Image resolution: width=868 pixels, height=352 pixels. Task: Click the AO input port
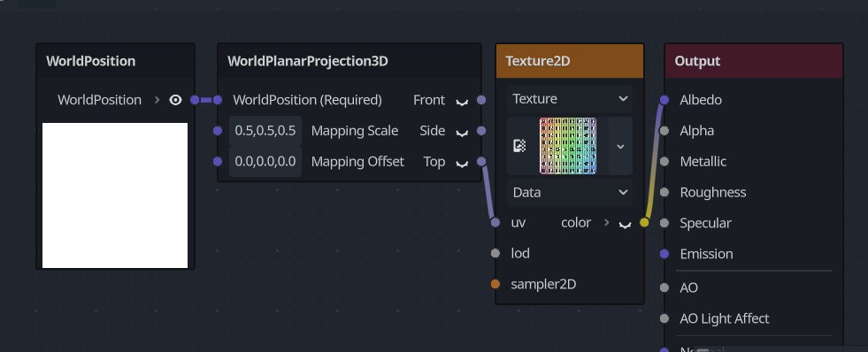(664, 287)
